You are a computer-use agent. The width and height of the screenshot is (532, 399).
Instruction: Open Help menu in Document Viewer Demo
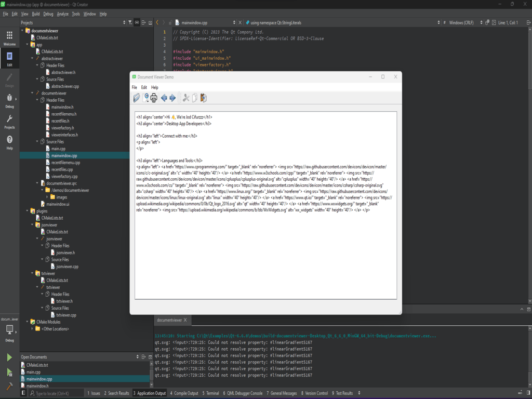154,87
